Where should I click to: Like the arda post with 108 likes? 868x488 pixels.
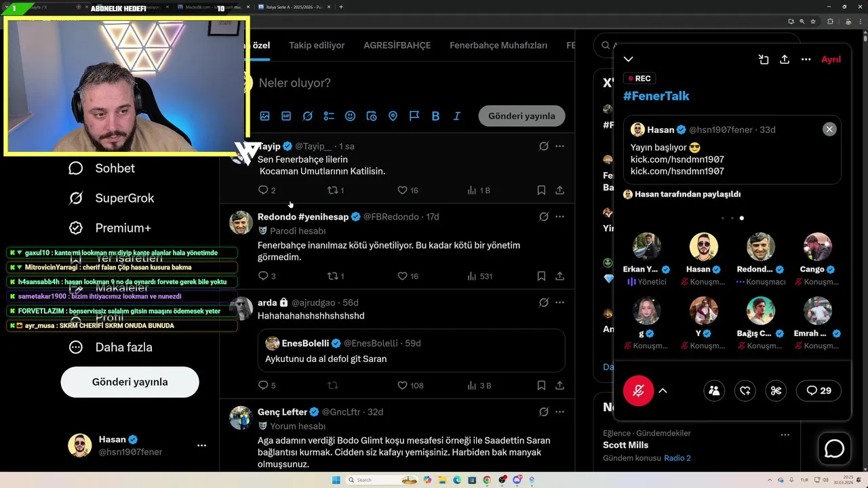coord(402,385)
